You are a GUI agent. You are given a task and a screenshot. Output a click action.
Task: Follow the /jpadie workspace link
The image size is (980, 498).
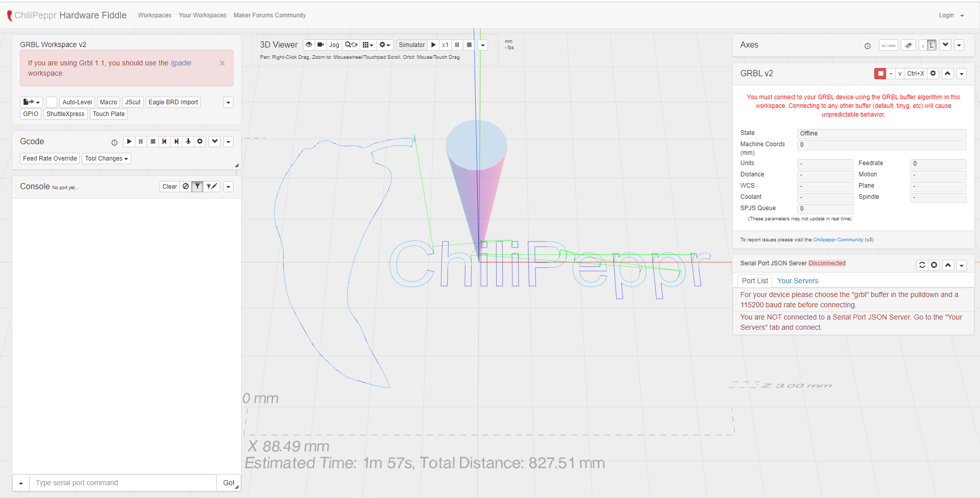tap(181, 63)
